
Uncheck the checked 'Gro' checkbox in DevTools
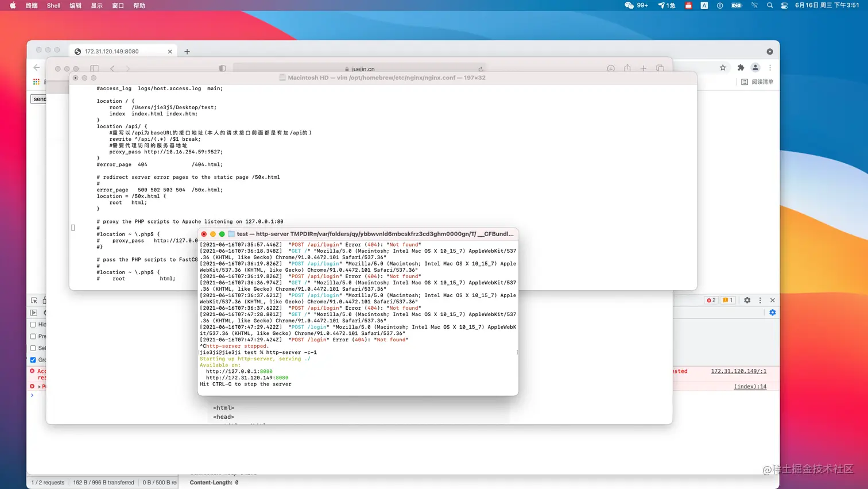pyautogui.click(x=33, y=360)
